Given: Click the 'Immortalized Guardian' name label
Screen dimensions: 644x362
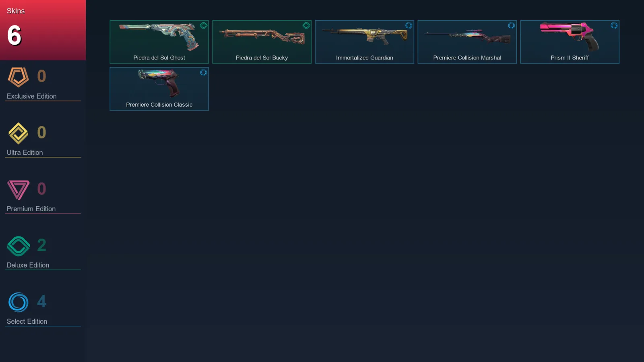Looking at the screenshot, I should 365,58.
